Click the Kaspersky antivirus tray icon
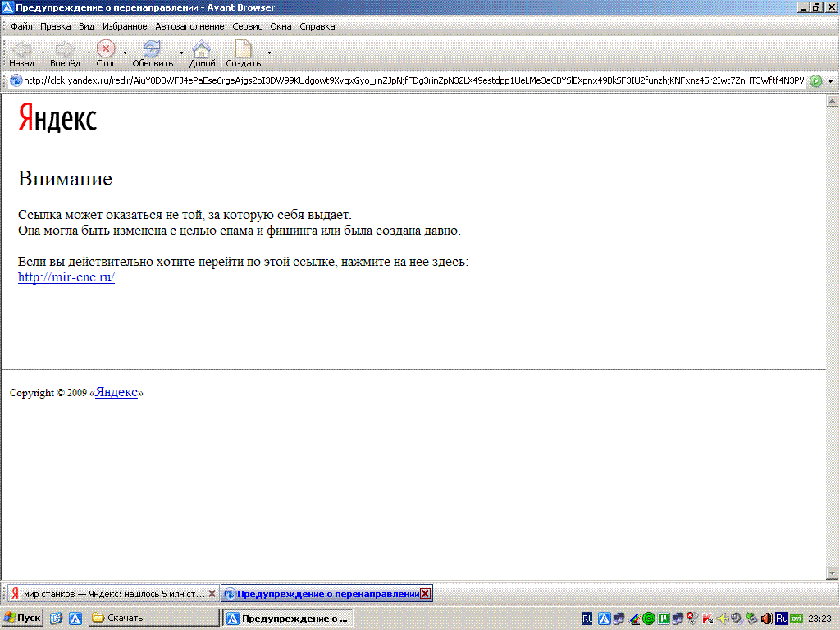Screen dimensions: 840x630 pyautogui.click(x=708, y=619)
